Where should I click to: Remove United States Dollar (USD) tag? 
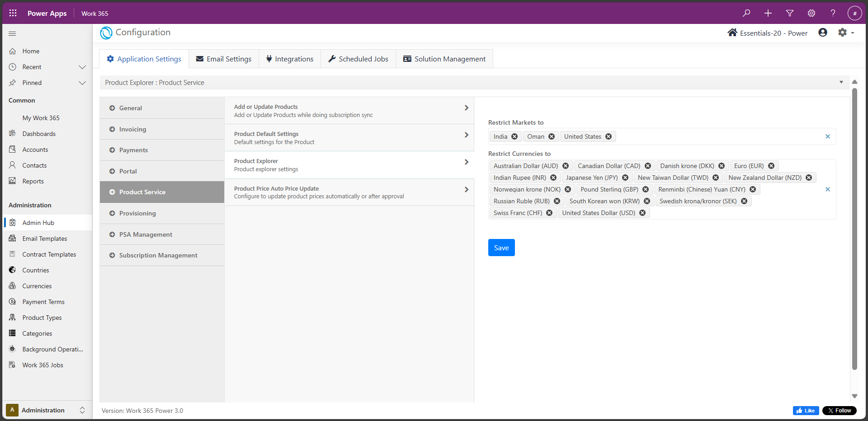pos(642,213)
